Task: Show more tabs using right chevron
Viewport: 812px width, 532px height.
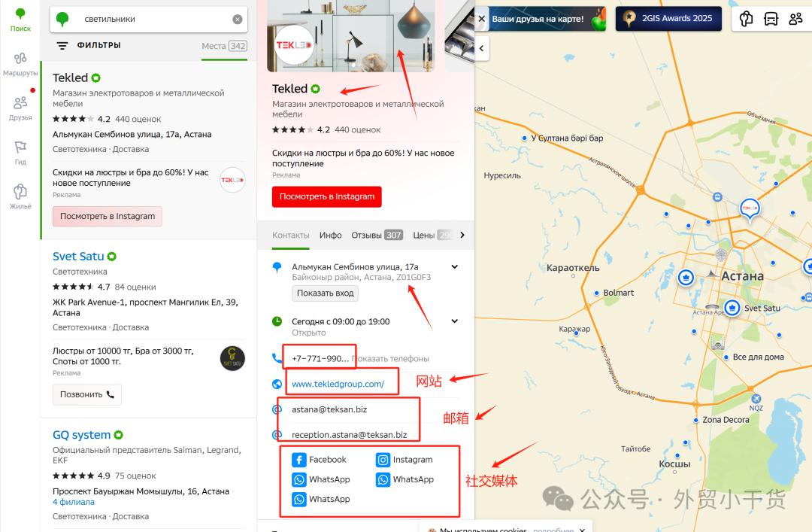Action: (x=462, y=235)
